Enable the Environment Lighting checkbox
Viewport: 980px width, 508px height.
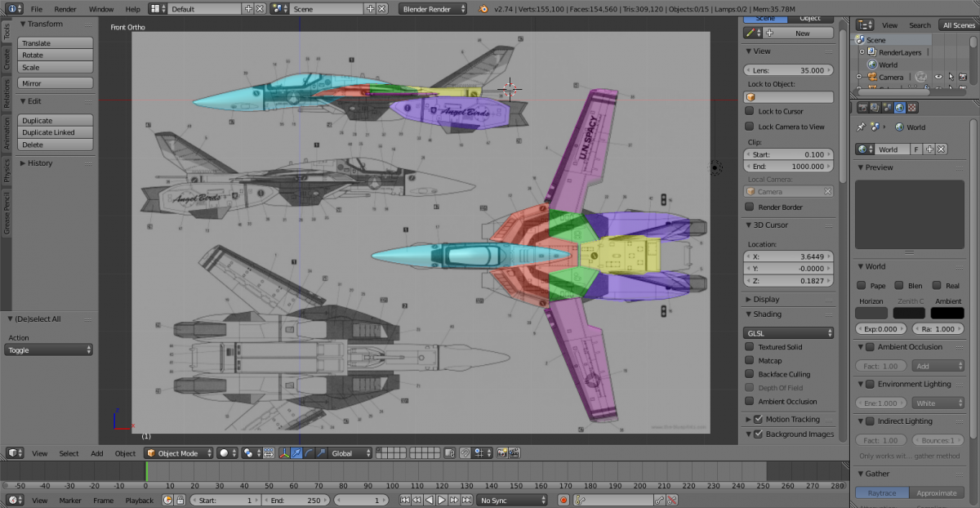point(871,384)
